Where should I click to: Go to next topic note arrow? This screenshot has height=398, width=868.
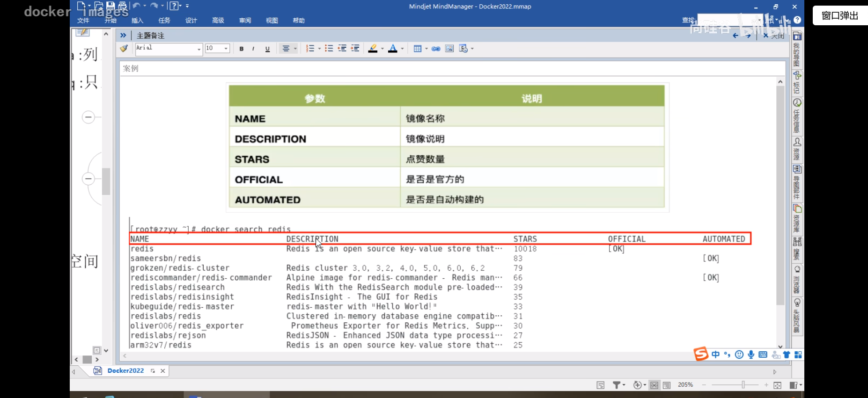tap(748, 36)
